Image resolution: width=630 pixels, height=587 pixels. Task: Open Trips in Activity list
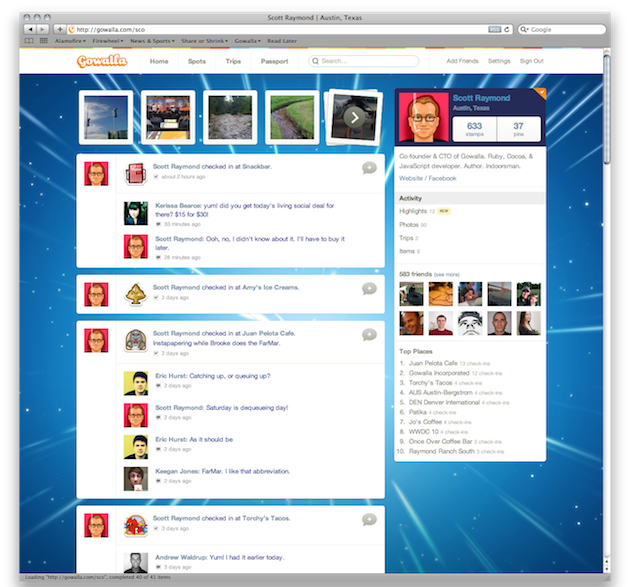click(406, 238)
